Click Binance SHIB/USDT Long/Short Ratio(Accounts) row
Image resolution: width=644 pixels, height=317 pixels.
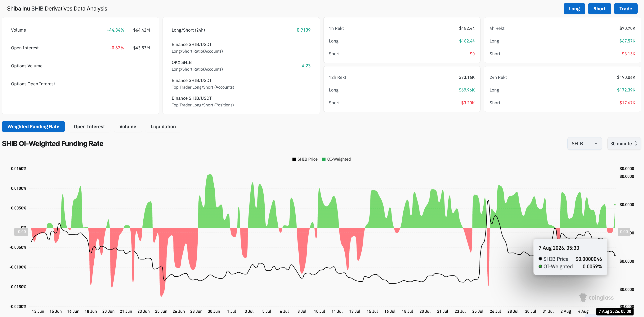point(241,48)
